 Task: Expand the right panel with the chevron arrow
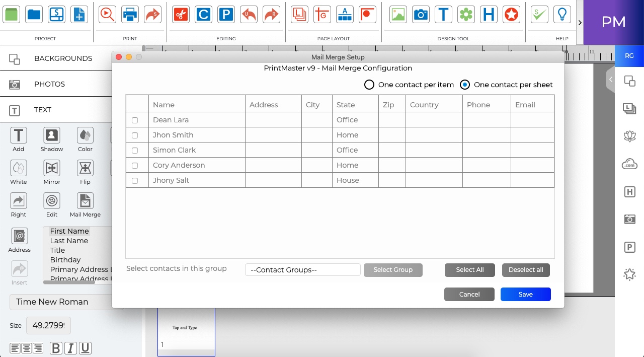coord(610,79)
